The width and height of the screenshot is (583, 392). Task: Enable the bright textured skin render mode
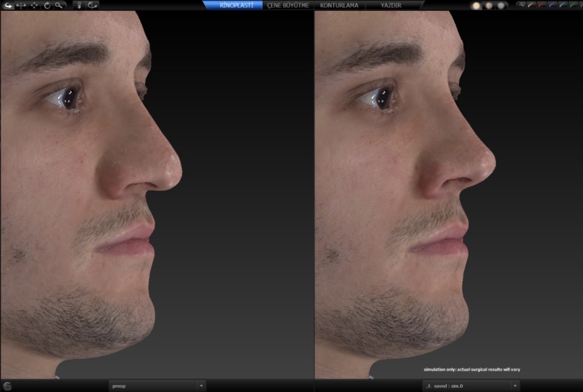coord(476,6)
